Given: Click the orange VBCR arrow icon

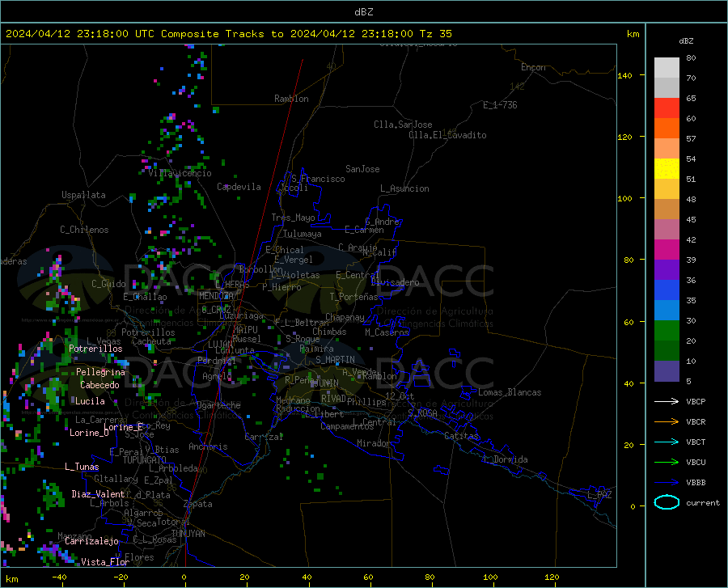Looking at the screenshot, I should pos(667,421).
